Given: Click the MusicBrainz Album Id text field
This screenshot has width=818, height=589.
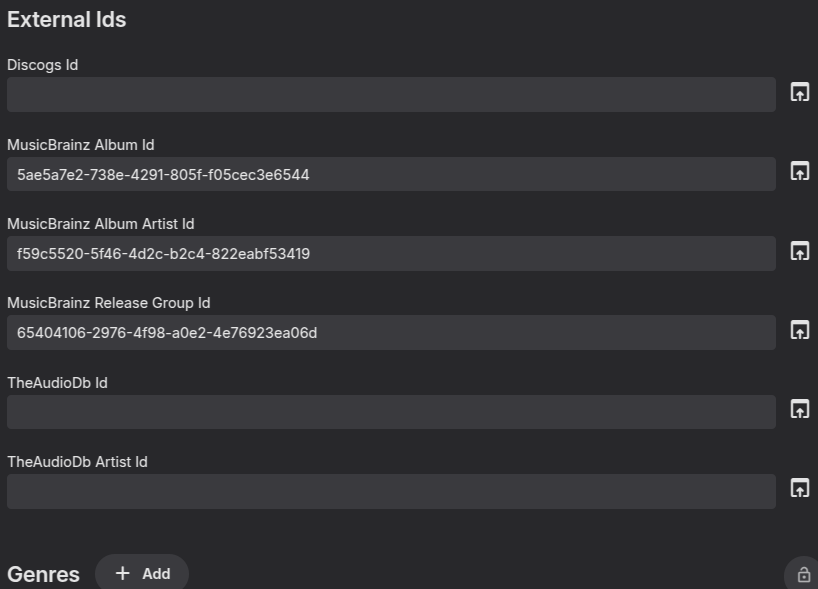Looking at the screenshot, I should [x=391, y=174].
